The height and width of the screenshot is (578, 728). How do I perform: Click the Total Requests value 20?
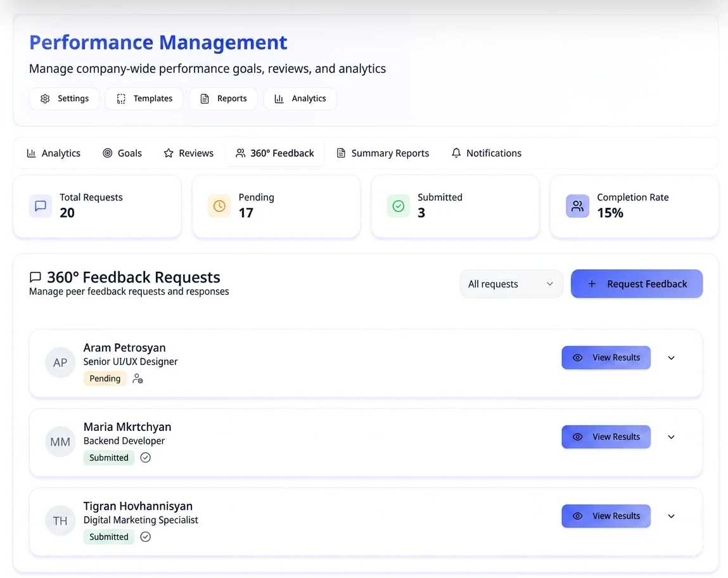(67, 212)
